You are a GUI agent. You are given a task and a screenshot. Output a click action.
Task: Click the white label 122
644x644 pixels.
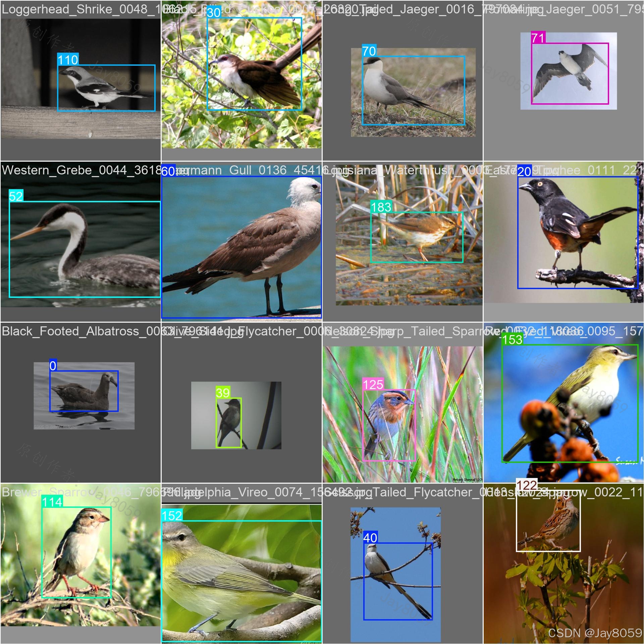(527, 485)
